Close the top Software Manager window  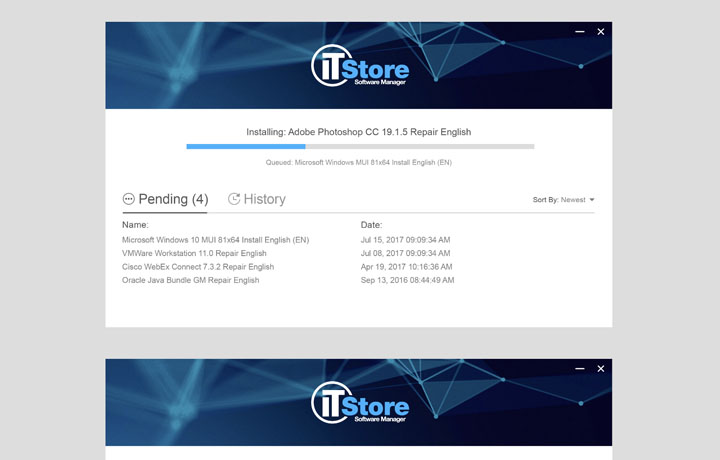601,32
